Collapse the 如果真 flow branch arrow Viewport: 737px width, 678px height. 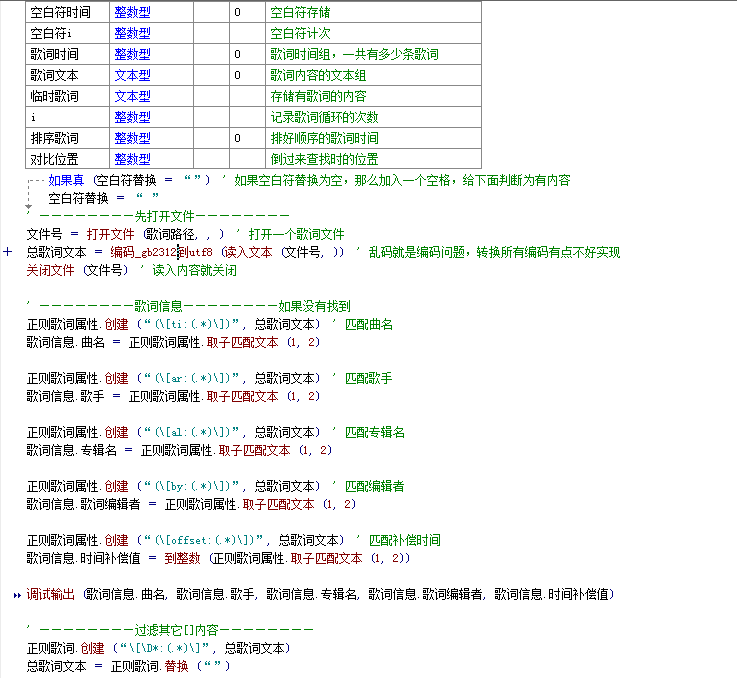pyautogui.click(x=29, y=206)
